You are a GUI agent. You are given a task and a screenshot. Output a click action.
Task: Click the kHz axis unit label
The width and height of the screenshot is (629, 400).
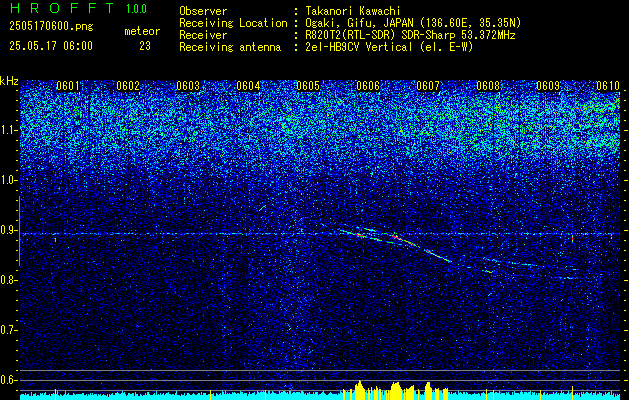point(9,81)
